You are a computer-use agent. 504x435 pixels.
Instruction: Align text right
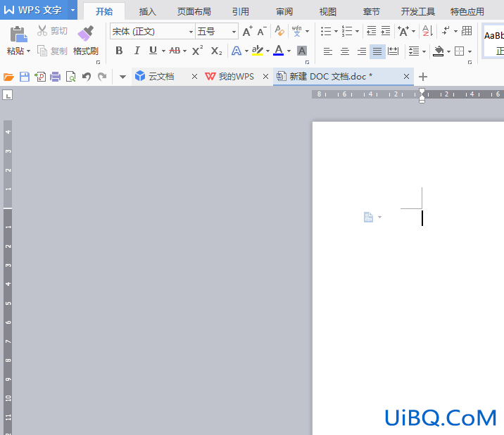click(x=362, y=51)
